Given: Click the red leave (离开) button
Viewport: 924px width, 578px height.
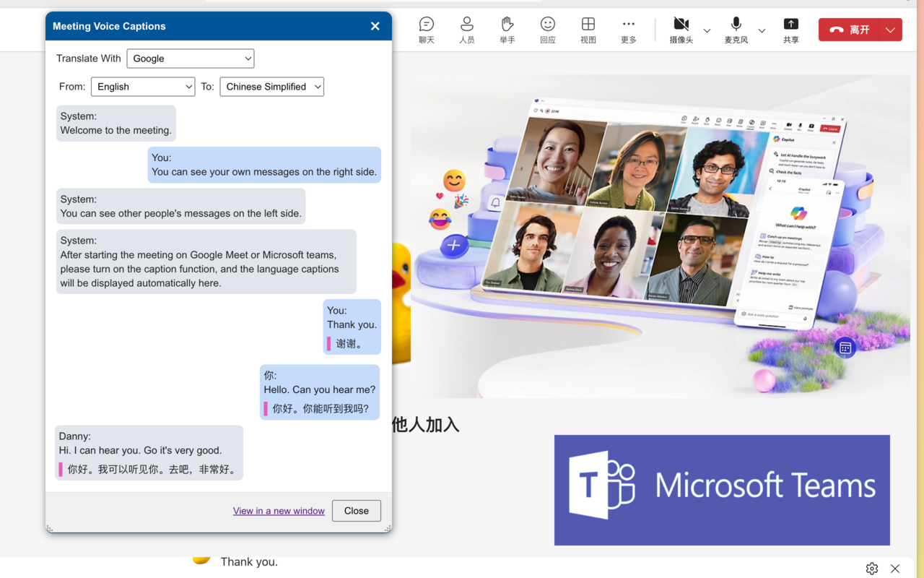Looking at the screenshot, I should coord(849,30).
